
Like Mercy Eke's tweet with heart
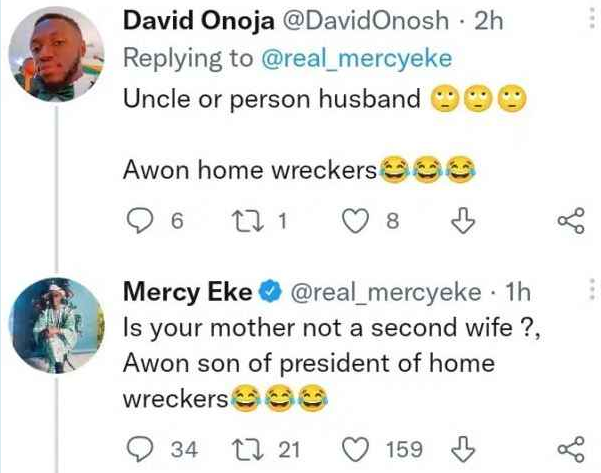pyautogui.click(x=357, y=449)
